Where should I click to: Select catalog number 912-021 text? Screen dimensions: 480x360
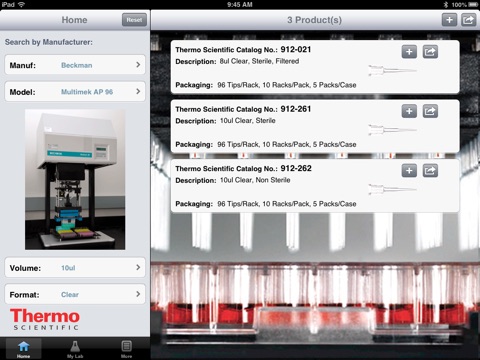pos(296,50)
